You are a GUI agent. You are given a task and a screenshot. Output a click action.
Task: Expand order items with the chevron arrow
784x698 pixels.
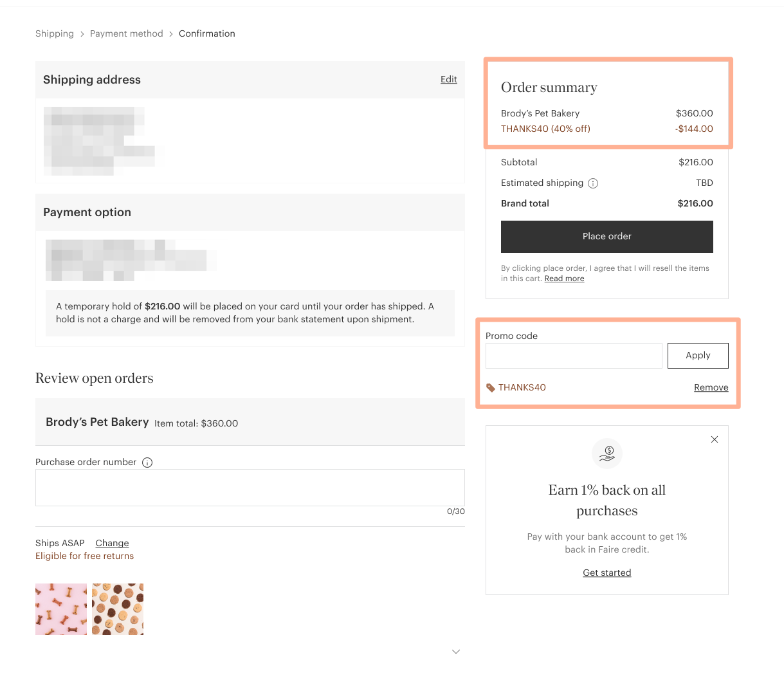(456, 652)
